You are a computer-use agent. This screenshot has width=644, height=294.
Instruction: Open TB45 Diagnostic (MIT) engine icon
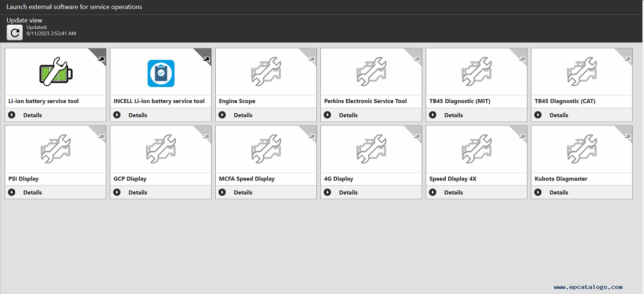click(477, 71)
